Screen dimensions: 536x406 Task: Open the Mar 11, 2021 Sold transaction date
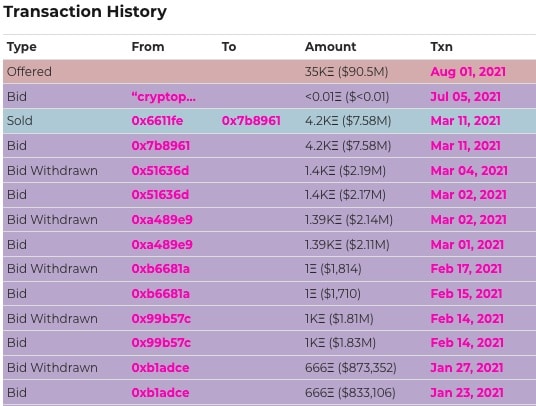click(465, 121)
